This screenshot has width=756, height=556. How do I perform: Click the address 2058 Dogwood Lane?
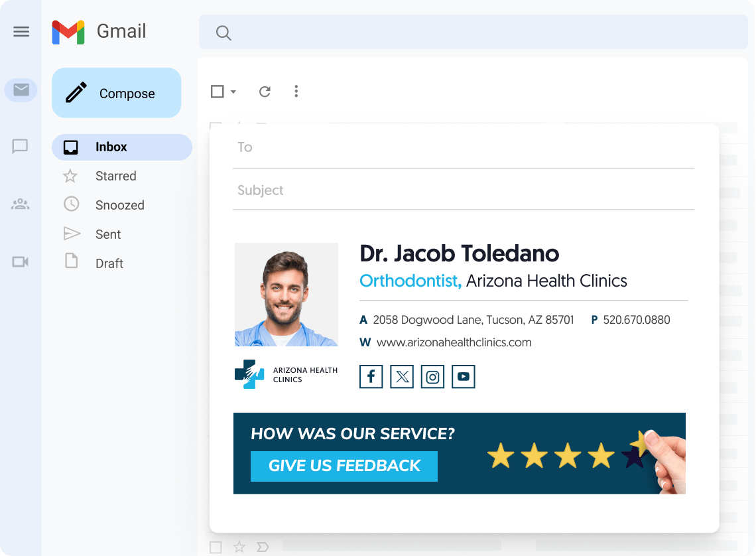[473, 320]
